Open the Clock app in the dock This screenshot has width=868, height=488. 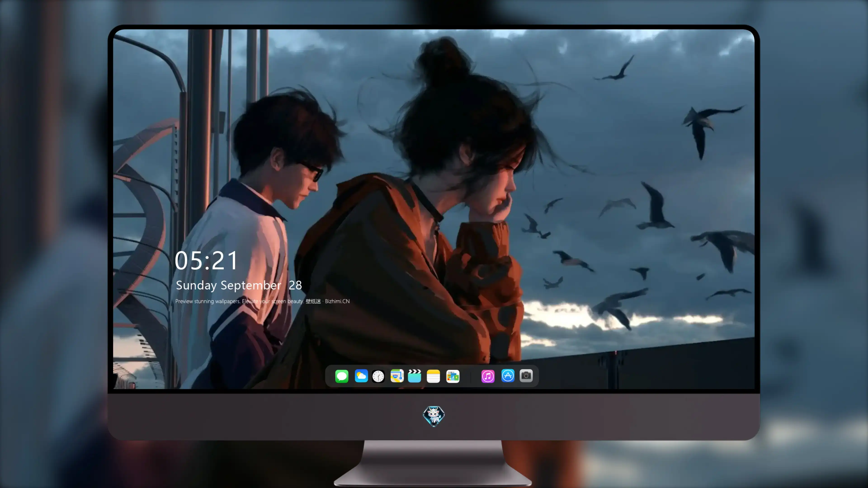click(x=378, y=376)
